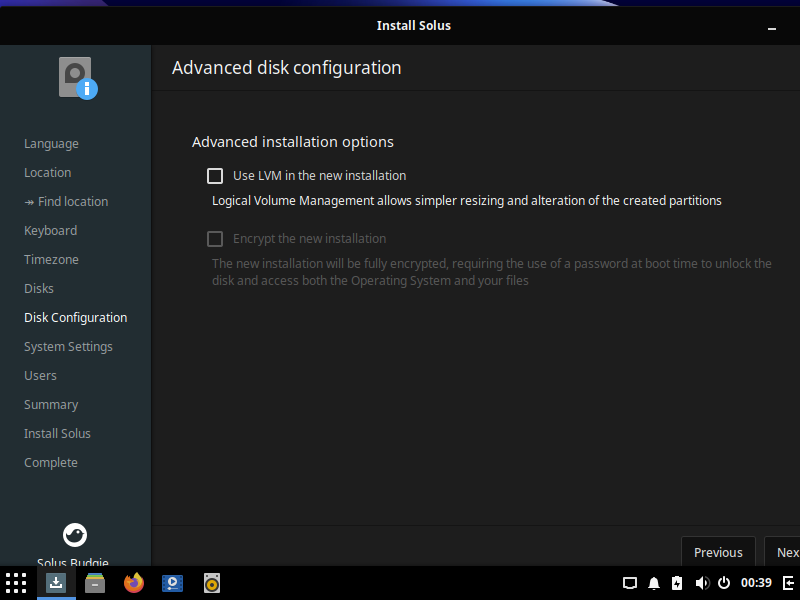800x600 pixels.
Task: Click the Install Solus taskbar icon
Action: point(56,583)
